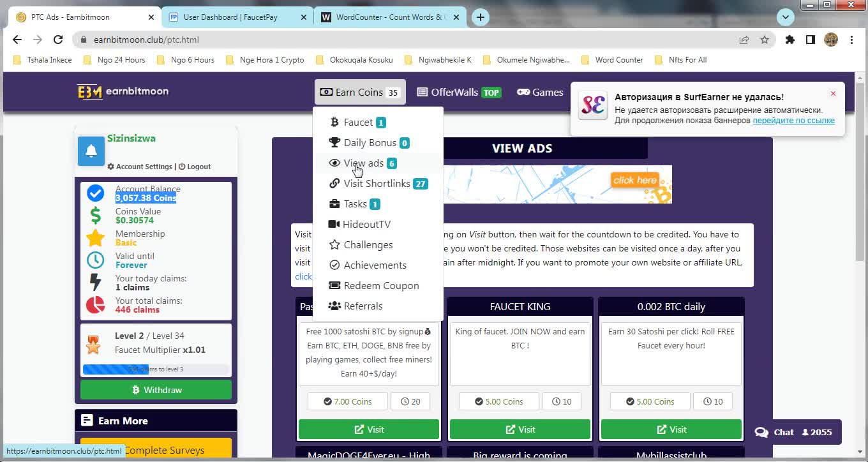
Task: Choose Redeem Coupon from the menu
Action: pos(378,286)
